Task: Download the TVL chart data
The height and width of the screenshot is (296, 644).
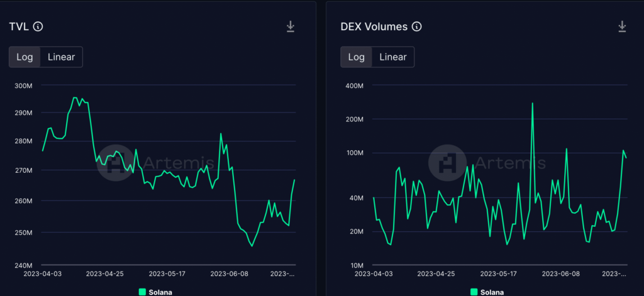Action: coord(290,26)
